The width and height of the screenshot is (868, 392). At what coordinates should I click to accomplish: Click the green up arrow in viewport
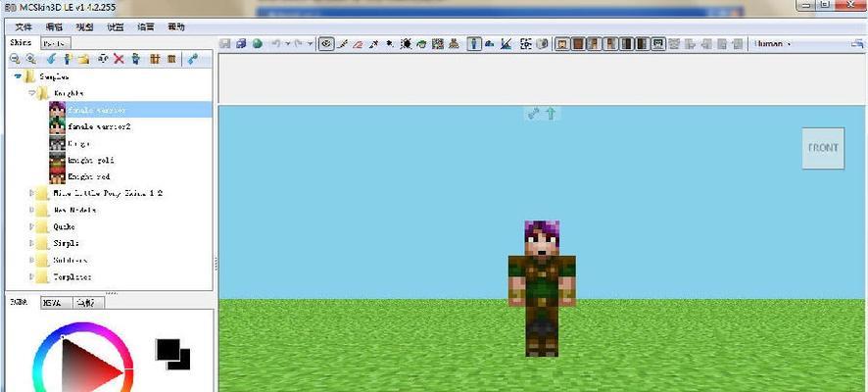pos(551,114)
